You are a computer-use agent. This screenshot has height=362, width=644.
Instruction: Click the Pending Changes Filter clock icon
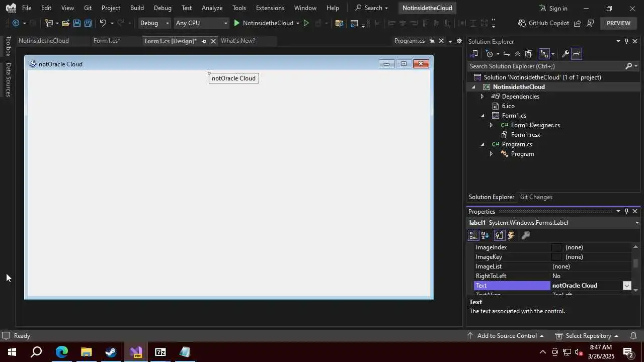pos(489,54)
